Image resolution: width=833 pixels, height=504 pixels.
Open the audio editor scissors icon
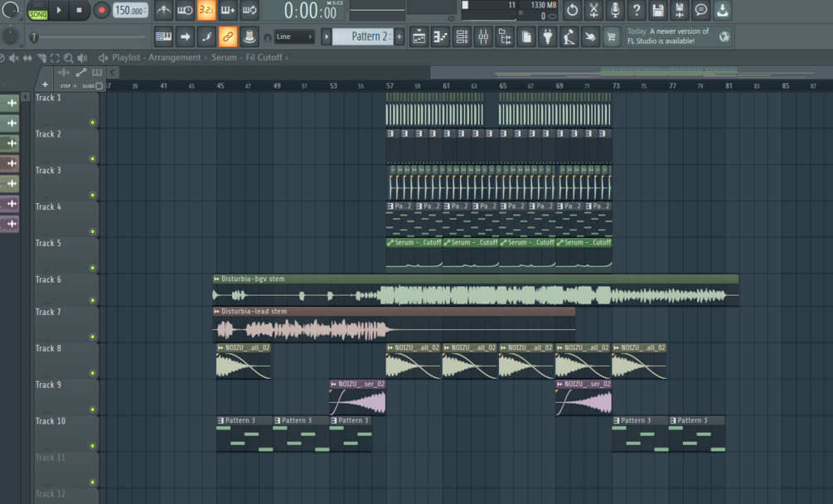[593, 10]
